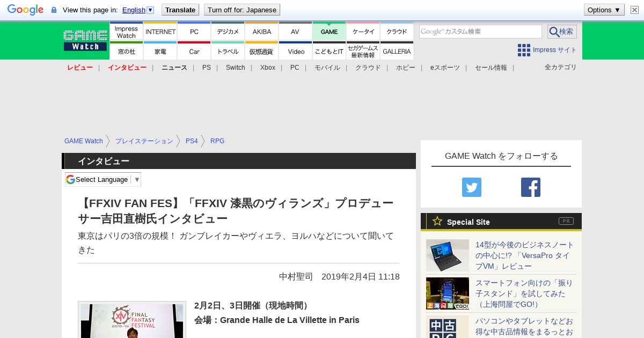Open the PC category in sub-navigation

pos(295,68)
